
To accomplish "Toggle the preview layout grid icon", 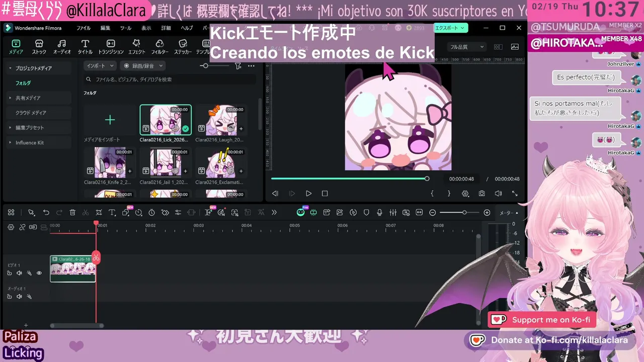I will (x=498, y=47).
